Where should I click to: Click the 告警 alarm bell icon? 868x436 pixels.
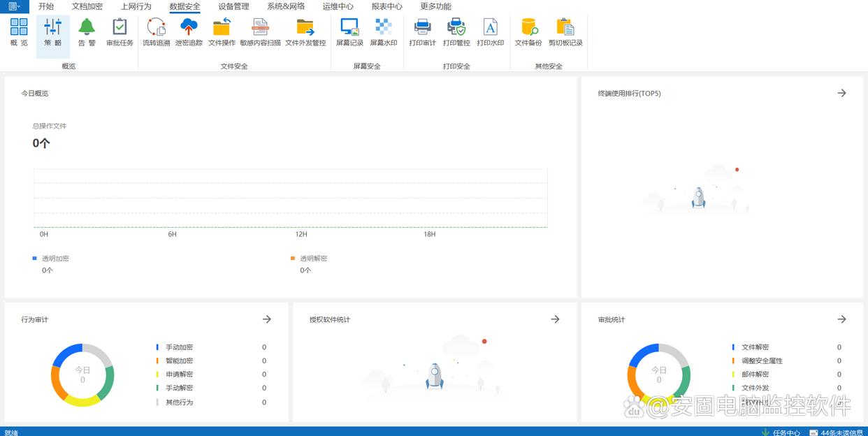tap(87, 32)
